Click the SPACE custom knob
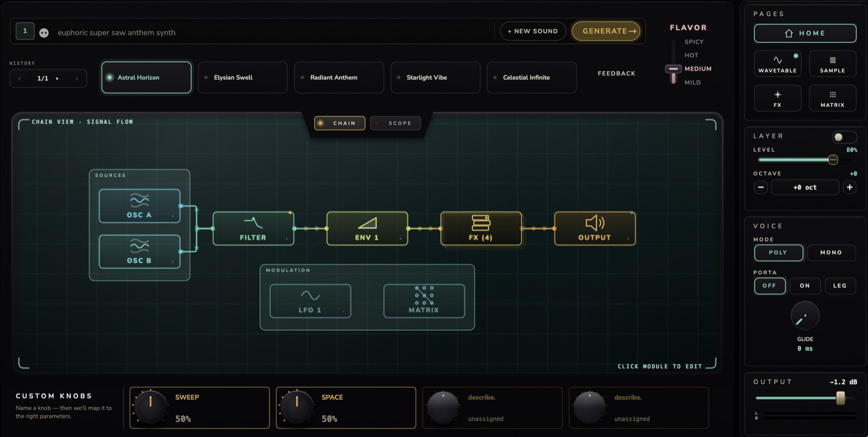 click(x=297, y=407)
